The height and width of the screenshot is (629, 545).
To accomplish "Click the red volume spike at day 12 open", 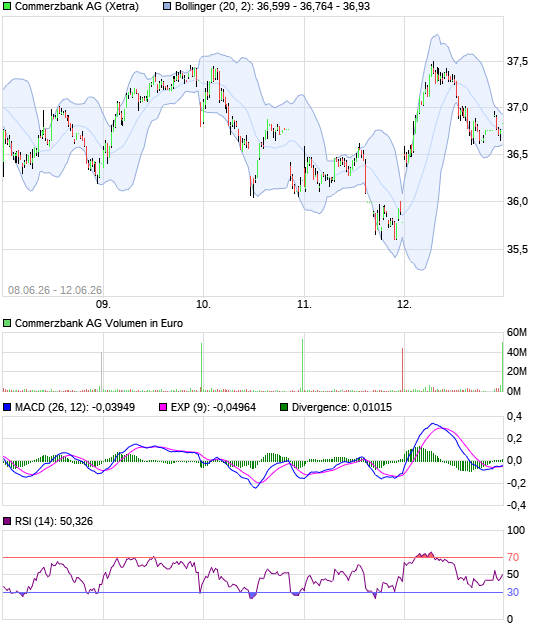I will click(x=403, y=370).
